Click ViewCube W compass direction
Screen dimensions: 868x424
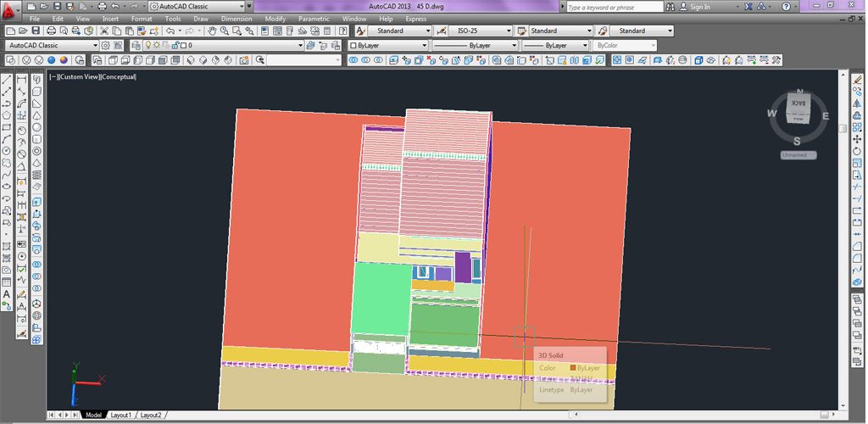771,114
